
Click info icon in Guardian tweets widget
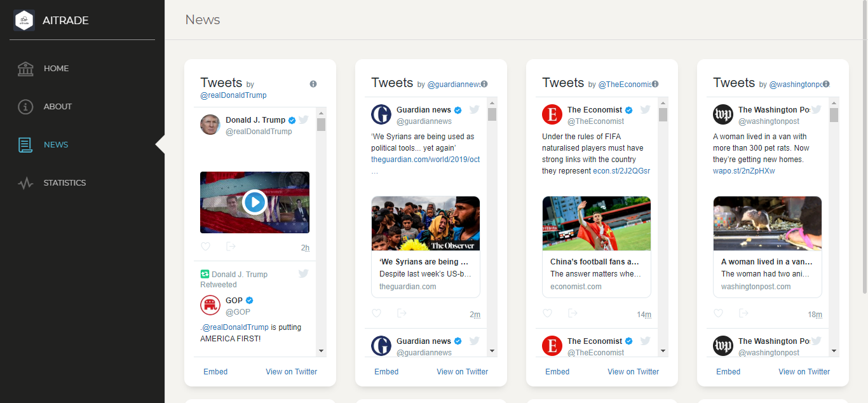pyautogui.click(x=484, y=84)
